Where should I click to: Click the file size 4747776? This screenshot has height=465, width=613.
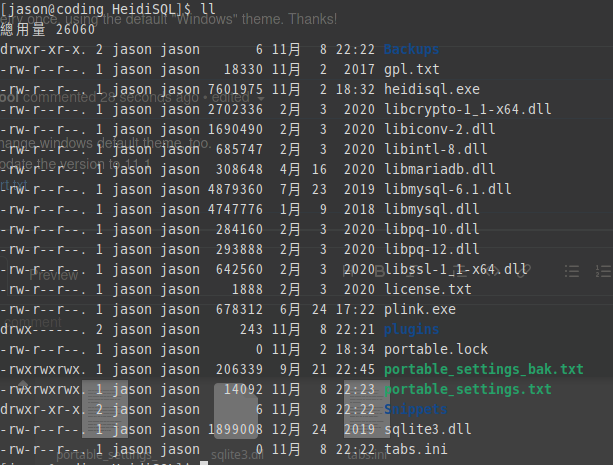pyautogui.click(x=235, y=209)
